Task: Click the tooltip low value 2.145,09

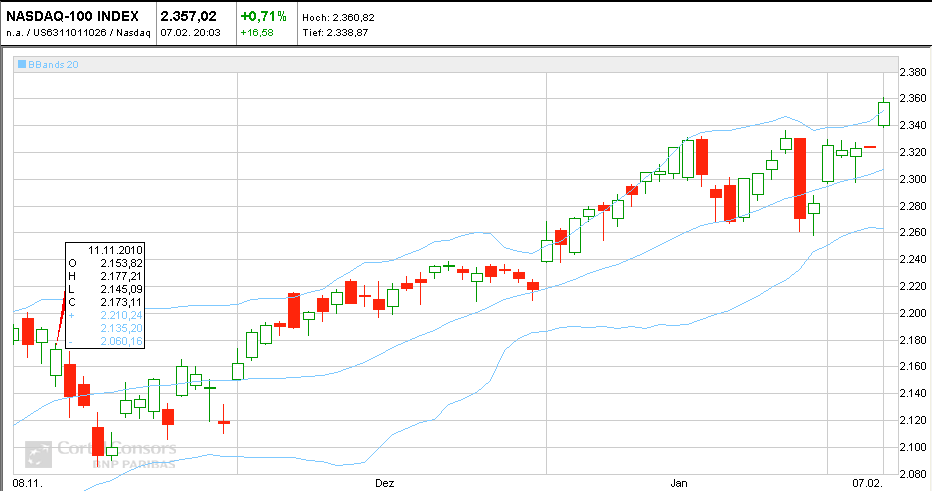Action: (x=121, y=289)
